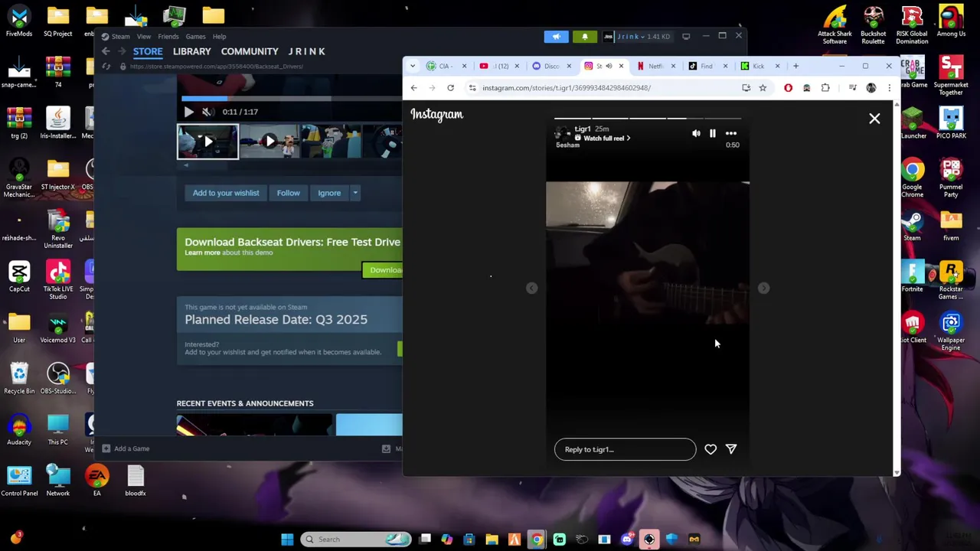Click the taskbar Search box
980x551 pixels.
[356, 540]
